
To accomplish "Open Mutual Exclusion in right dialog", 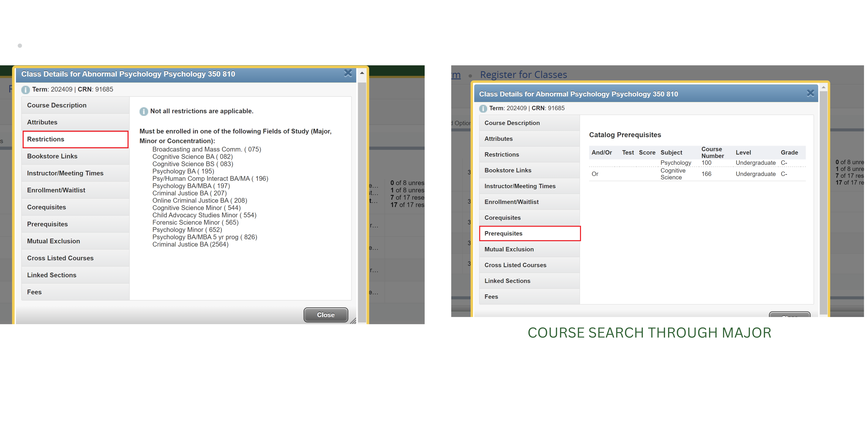I will click(529, 249).
